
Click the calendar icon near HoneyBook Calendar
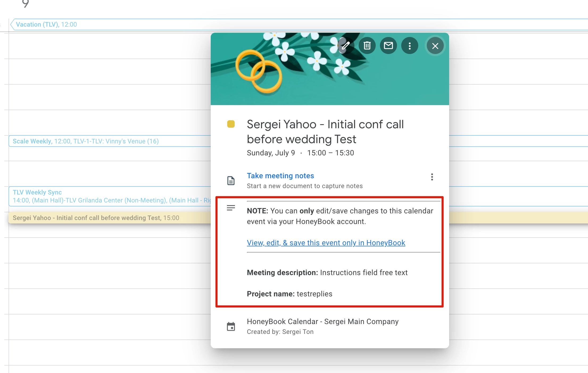click(231, 326)
